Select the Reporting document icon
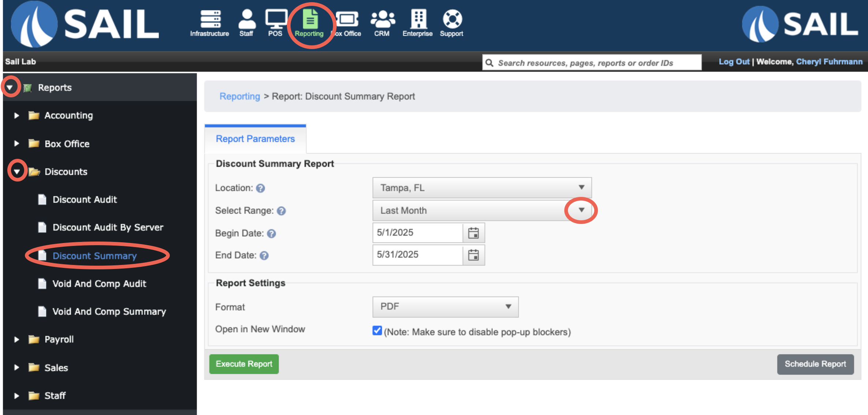The width and height of the screenshot is (868, 415). [x=310, y=19]
